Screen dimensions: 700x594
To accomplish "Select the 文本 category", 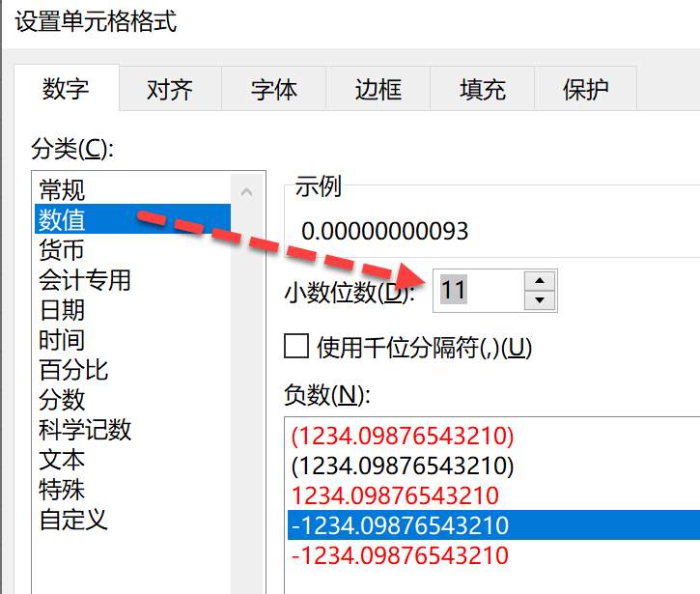I will (132, 459).
